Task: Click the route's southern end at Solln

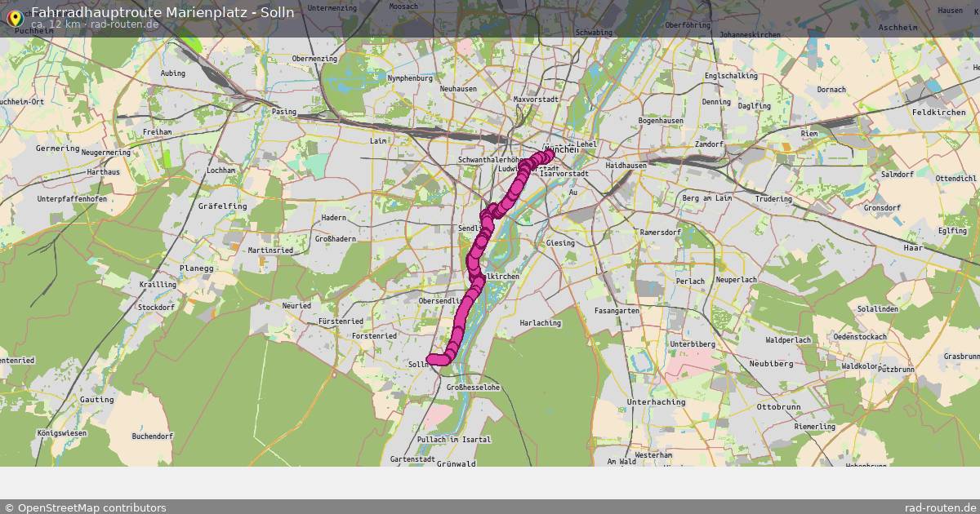Action: tap(432, 358)
